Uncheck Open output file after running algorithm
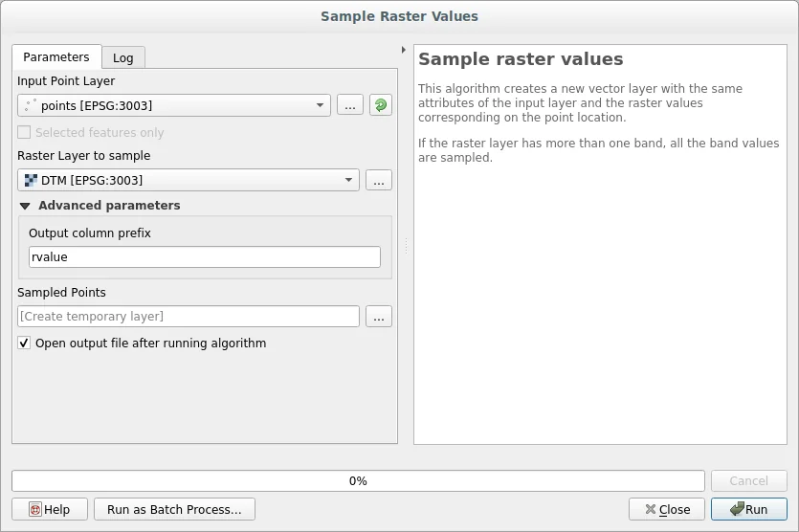The height and width of the screenshot is (532, 799). click(25, 344)
